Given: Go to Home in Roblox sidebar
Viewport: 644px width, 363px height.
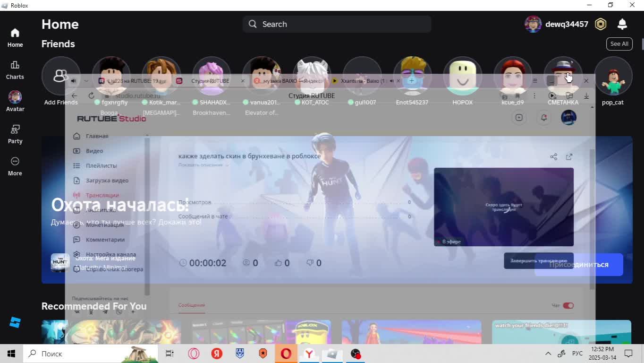Looking at the screenshot, I should pyautogui.click(x=15, y=37).
